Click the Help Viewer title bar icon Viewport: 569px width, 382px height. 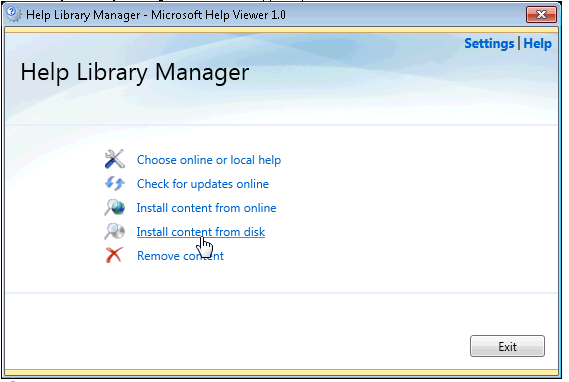[14, 15]
